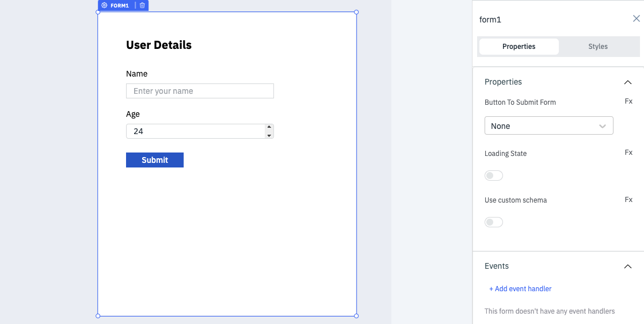Click Fx beside Use custom schema

pyautogui.click(x=628, y=200)
